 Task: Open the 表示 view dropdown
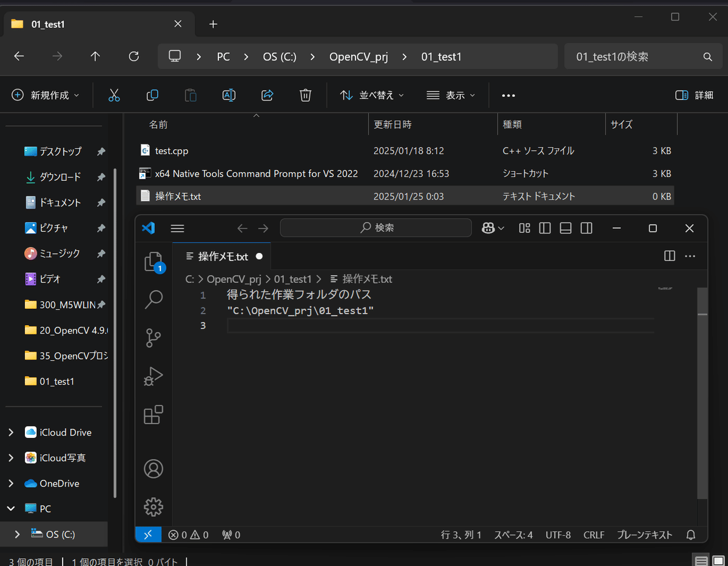pos(451,95)
